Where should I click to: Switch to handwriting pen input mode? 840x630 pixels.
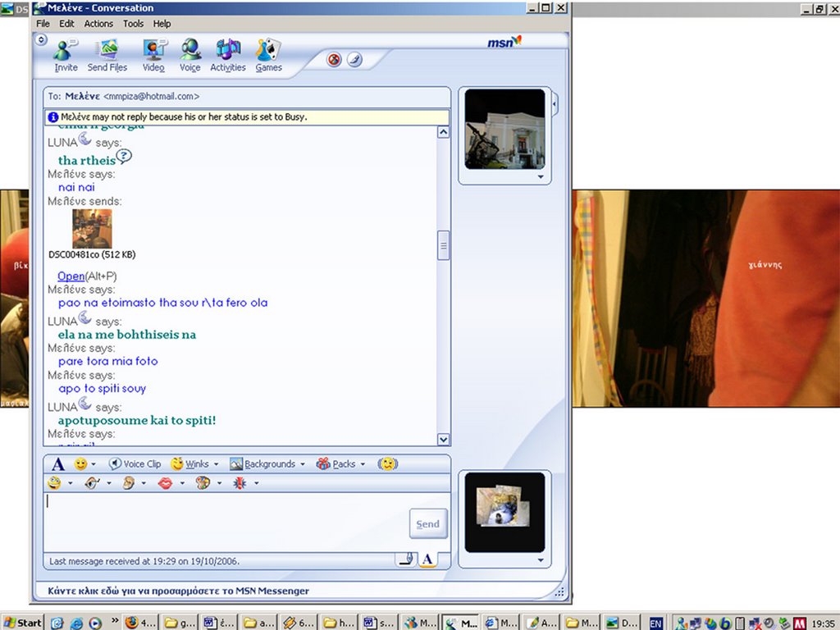[x=406, y=559]
